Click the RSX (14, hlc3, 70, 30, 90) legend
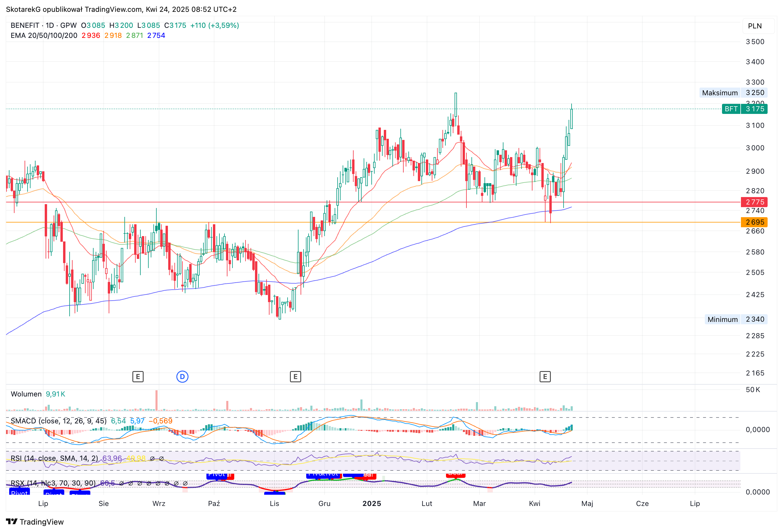 (x=53, y=483)
